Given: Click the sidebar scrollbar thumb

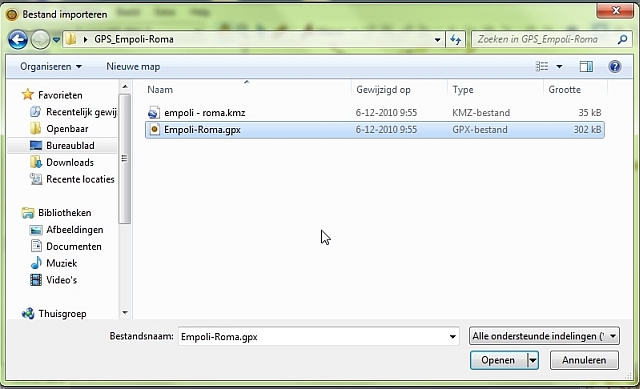Looking at the screenshot, I should point(125,159).
